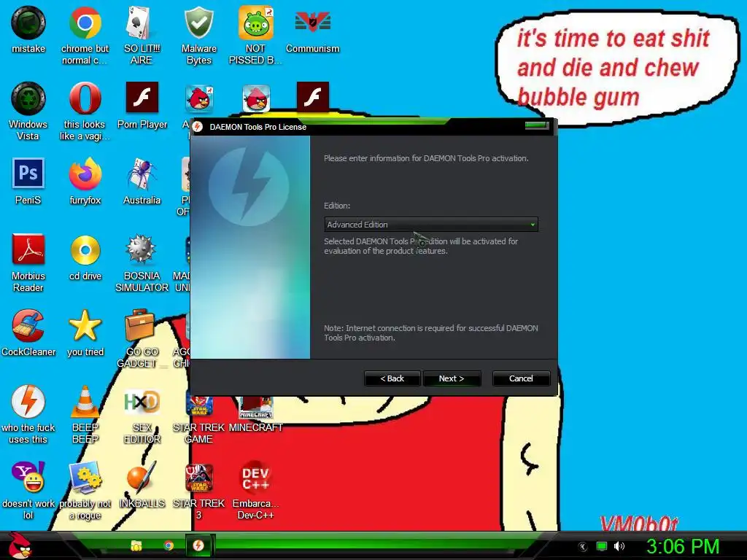This screenshot has height=560, width=747.
Task: Launch 'CockCleaner' CCleaner icon
Action: 28,326
